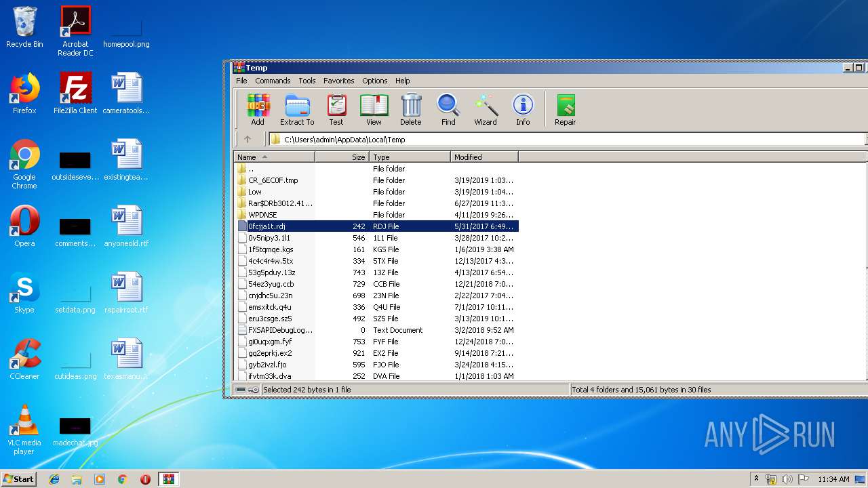Select the CR_6EC0F.tmp folder
The image size is (868, 488).
[x=376, y=180]
